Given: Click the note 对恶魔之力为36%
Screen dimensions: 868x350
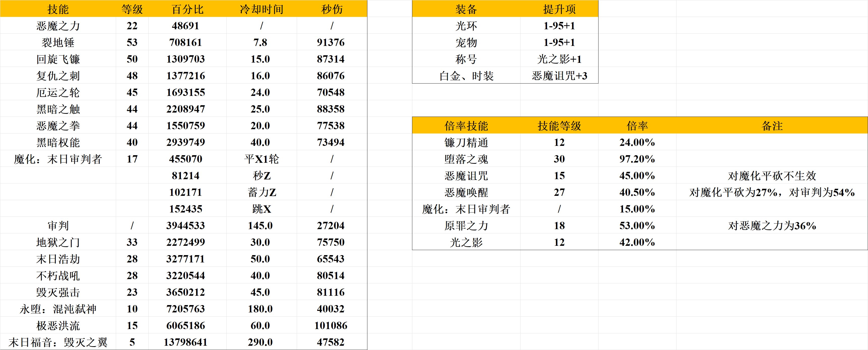Looking at the screenshot, I should 772,225.
